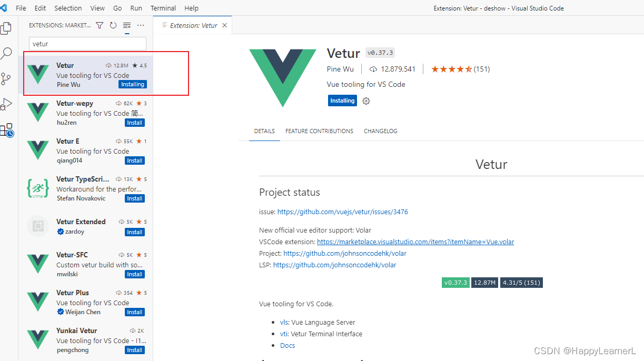
Task: Open Run and Debug view
Action: (6, 104)
